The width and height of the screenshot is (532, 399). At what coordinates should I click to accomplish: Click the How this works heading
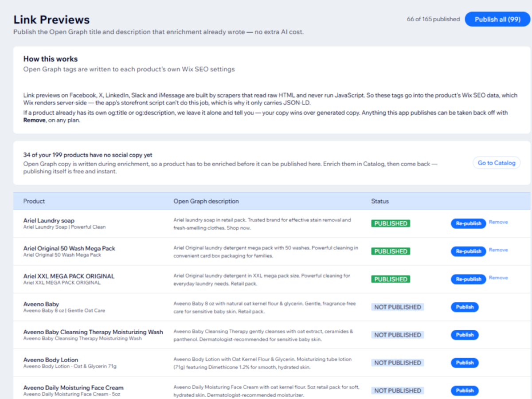click(x=51, y=59)
